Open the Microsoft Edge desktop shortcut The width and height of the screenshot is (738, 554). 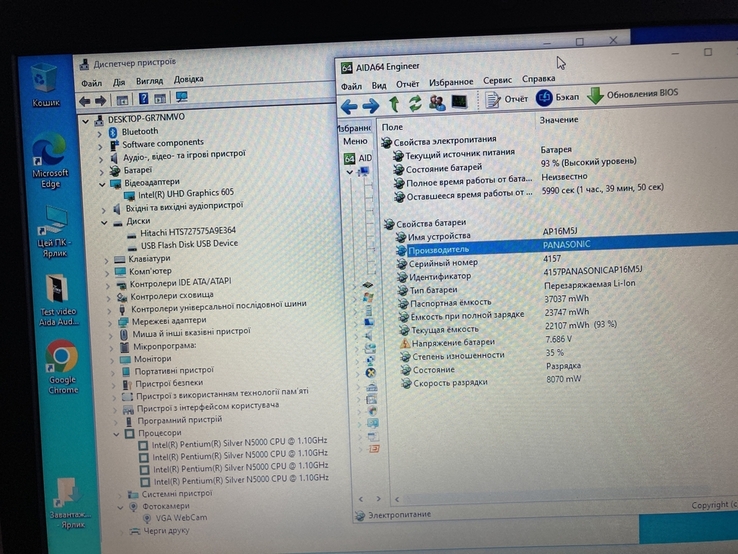(x=50, y=161)
